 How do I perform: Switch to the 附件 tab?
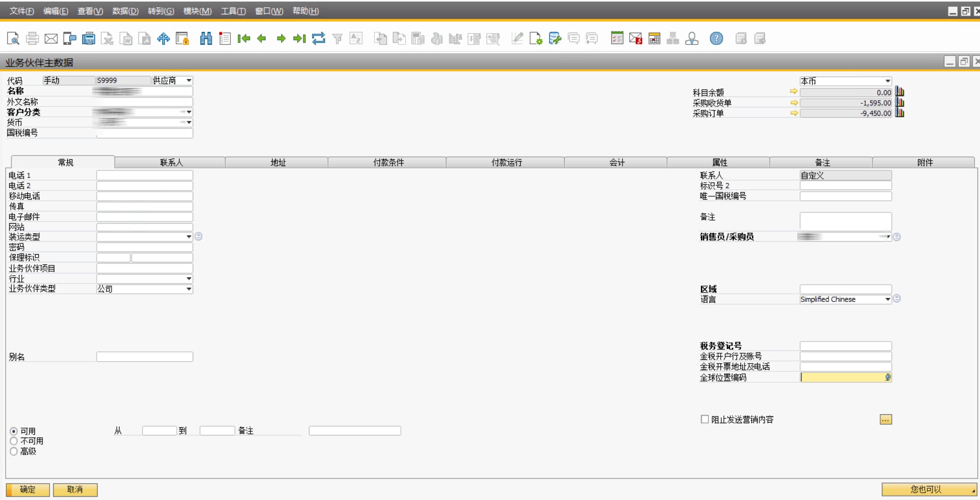(924, 162)
